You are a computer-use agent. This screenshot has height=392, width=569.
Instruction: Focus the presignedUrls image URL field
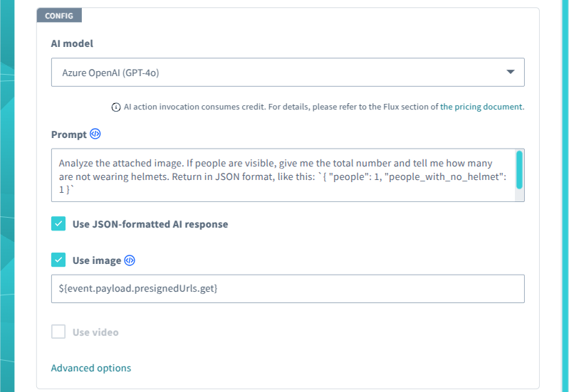(288, 289)
